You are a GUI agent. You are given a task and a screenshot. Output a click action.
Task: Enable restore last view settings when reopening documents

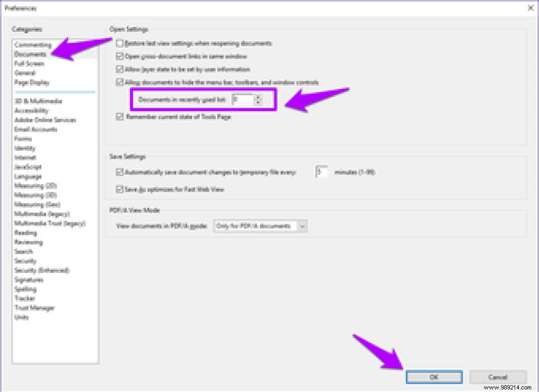click(119, 44)
